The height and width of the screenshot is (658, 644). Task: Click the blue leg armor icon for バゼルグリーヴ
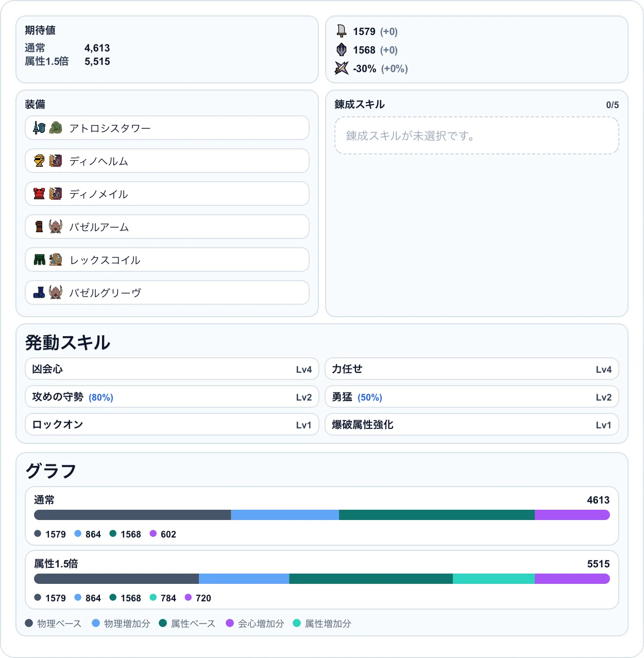(39, 292)
